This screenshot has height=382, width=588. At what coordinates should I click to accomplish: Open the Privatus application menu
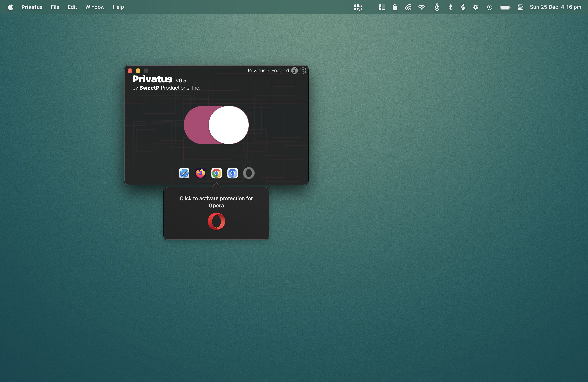click(x=32, y=7)
